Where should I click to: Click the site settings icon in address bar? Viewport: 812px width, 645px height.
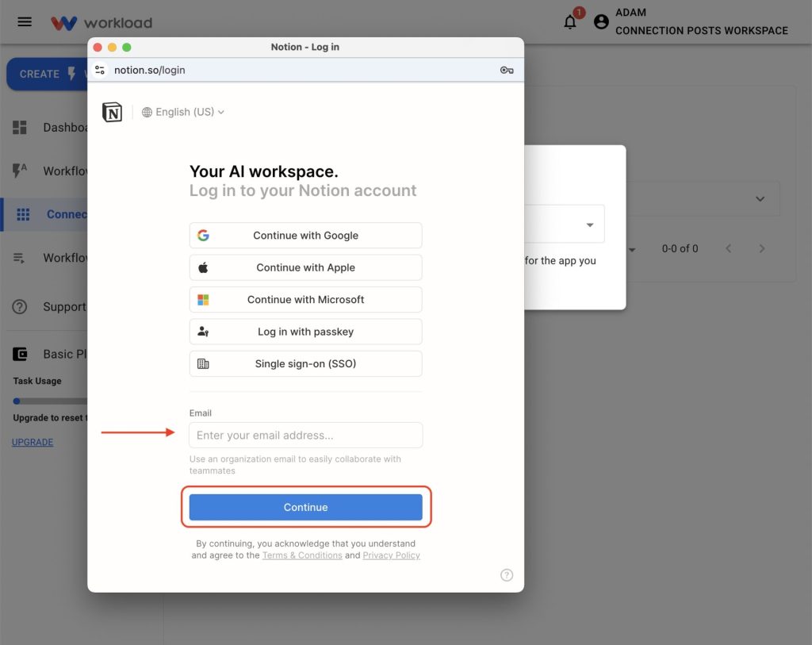tap(100, 70)
